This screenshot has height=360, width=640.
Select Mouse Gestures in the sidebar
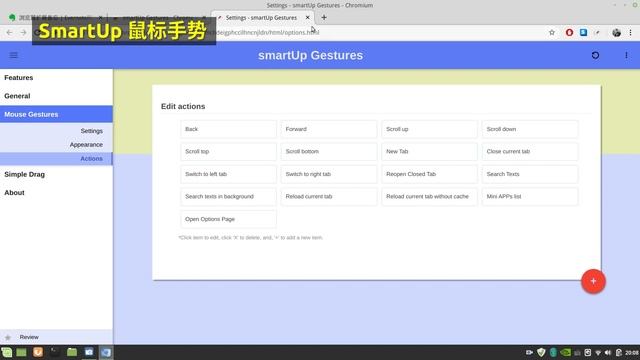click(56, 114)
